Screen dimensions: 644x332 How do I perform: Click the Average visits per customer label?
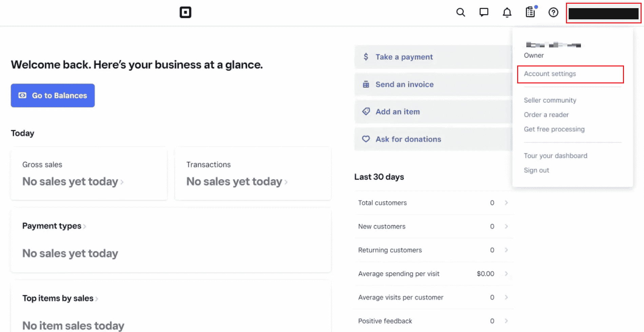click(x=401, y=297)
